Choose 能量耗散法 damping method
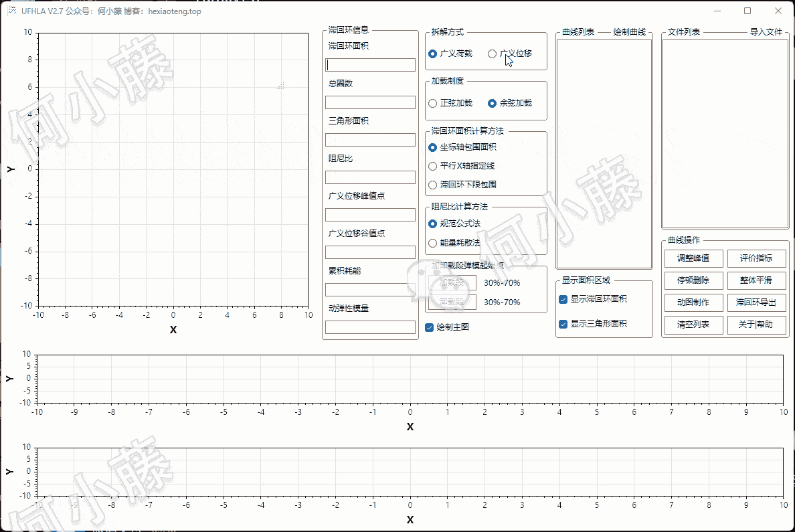Screen dimensions: 795x532 coord(432,243)
